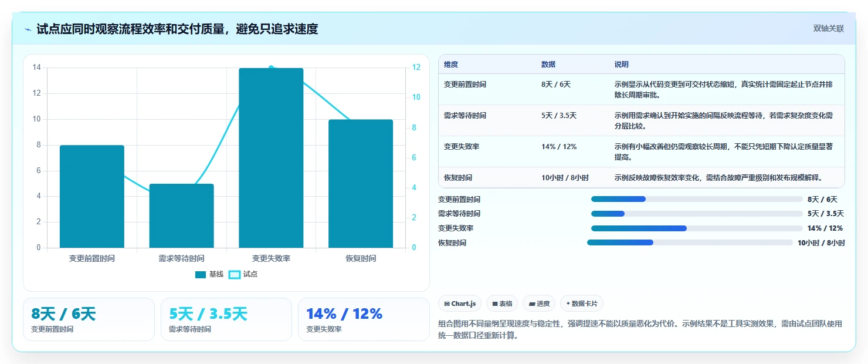Click the 双轴关联 badge in the header
Viewport: 868px width, 364px height.
coord(828,28)
